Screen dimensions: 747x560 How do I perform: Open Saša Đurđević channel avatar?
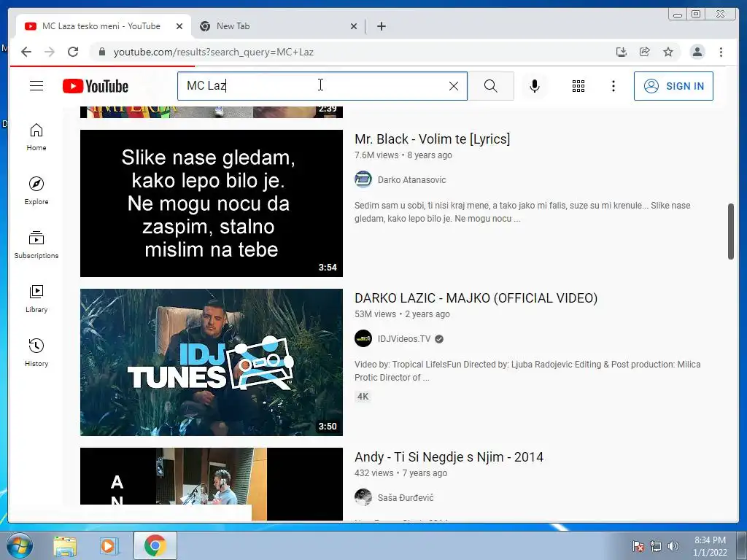pyautogui.click(x=363, y=497)
